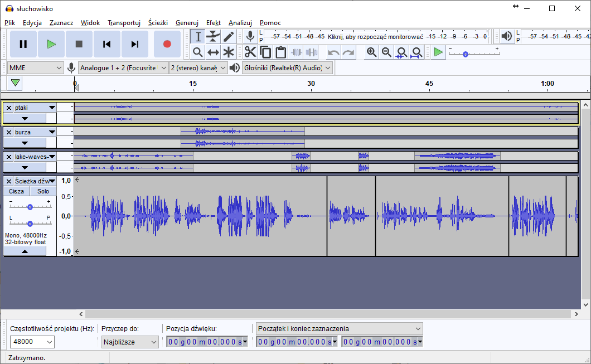
Task: Close the ptaki track
Action: click(9, 108)
